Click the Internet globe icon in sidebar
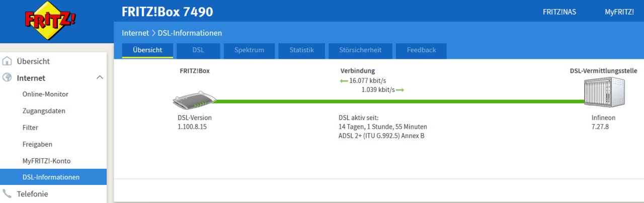The image size is (644, 203). (7, 78)
